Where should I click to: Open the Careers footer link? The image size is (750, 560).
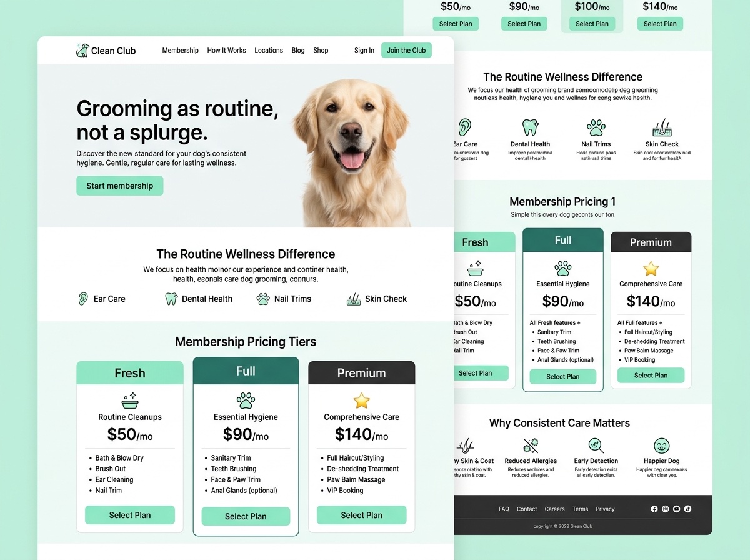pos(554,509)
